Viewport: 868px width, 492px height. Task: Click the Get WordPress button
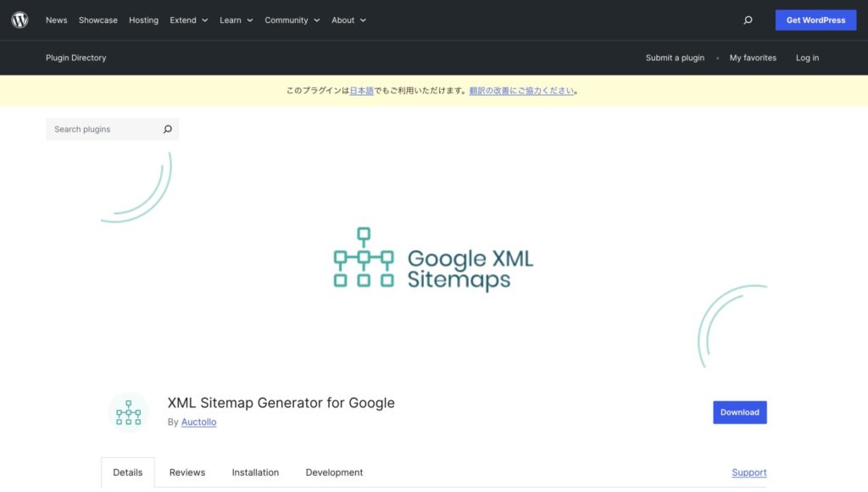pos(815,20)
